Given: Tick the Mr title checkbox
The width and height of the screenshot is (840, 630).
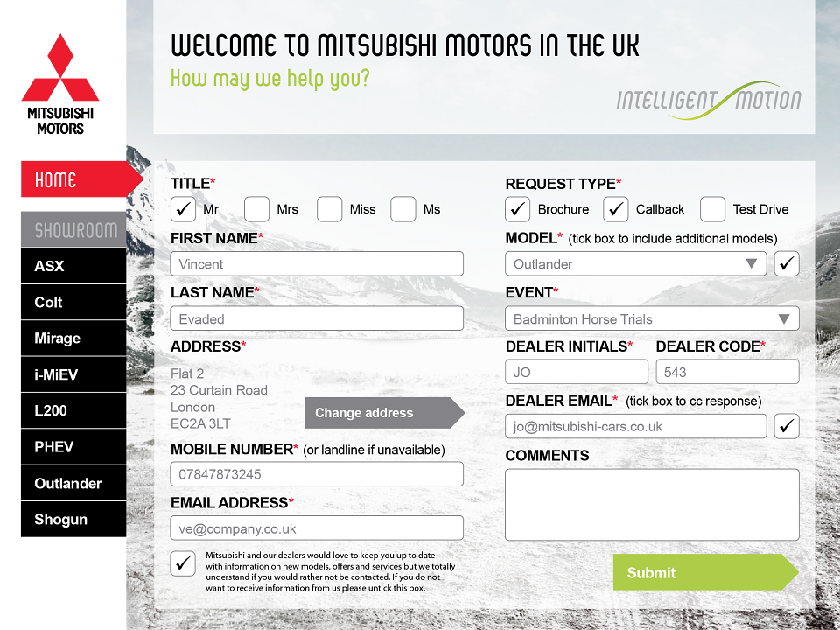Looking at the screenshot, I should point(183,209).
